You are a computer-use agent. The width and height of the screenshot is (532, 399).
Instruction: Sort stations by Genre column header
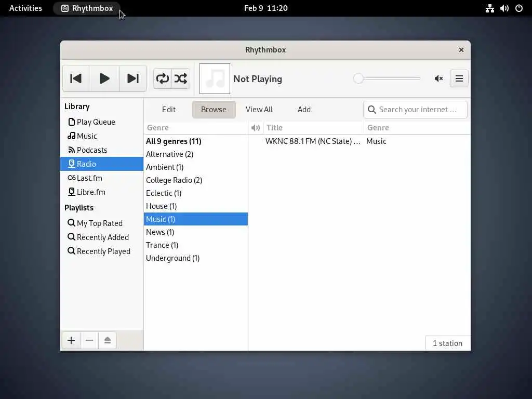(x=417, y=128)
